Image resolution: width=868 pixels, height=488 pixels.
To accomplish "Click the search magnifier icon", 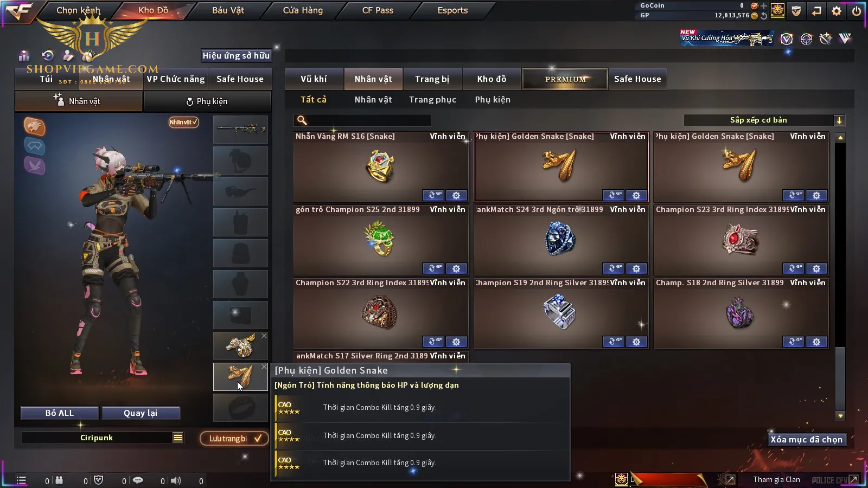I will 302,120.
